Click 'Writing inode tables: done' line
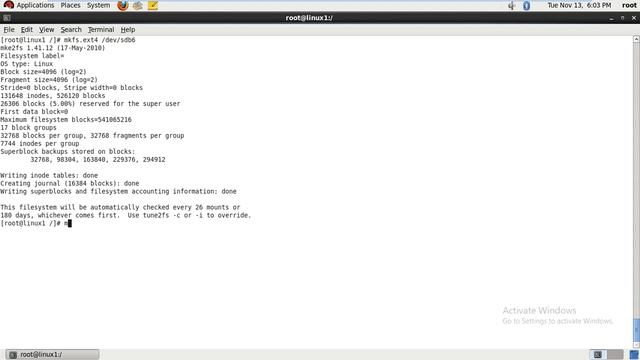Screen dimensions: 640x360 pyautogui.click(x=49, y=176)
